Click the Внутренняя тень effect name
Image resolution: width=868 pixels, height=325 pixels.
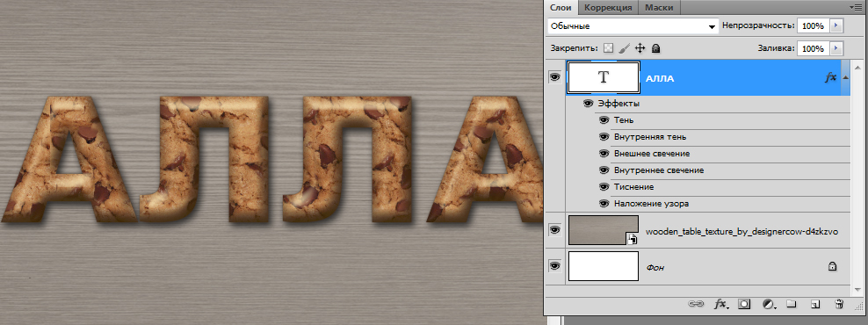(650, 137)
